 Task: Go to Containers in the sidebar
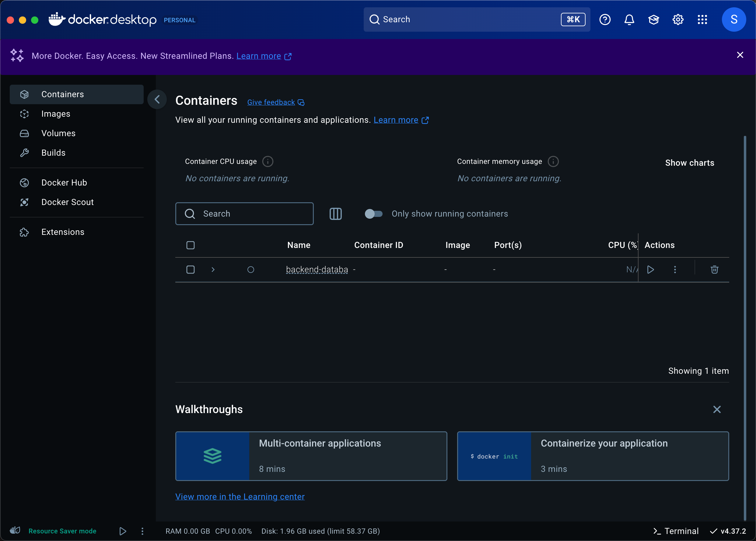click(x=76, y=94)
